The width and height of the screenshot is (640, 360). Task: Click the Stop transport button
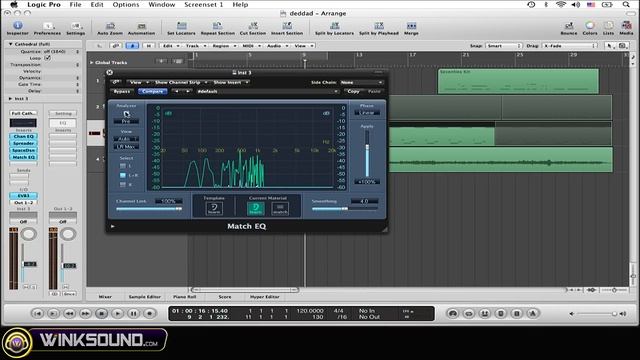(101, 313)
